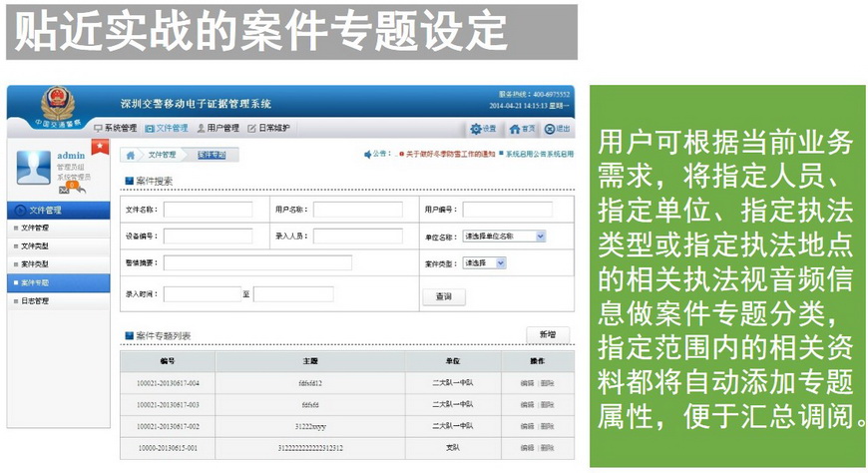Open the mail envelope icon under admin
Viewport: 868px width, 473px height.
64,190
